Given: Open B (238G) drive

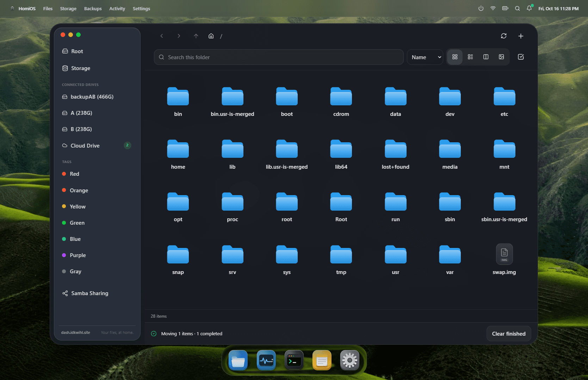Looking at the screenshot, I should coord(97,129).
